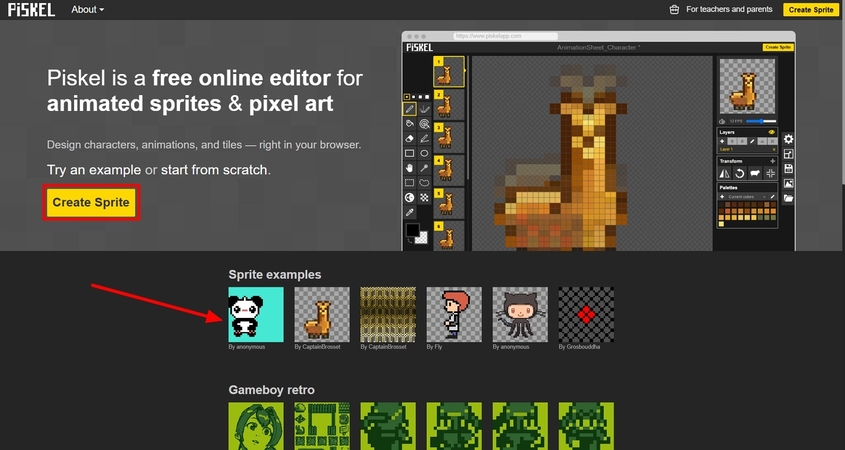This screenshot has height=450, width=845.
Task: Click the plus icon in Palettes panel
Action: tap(722, 197)
